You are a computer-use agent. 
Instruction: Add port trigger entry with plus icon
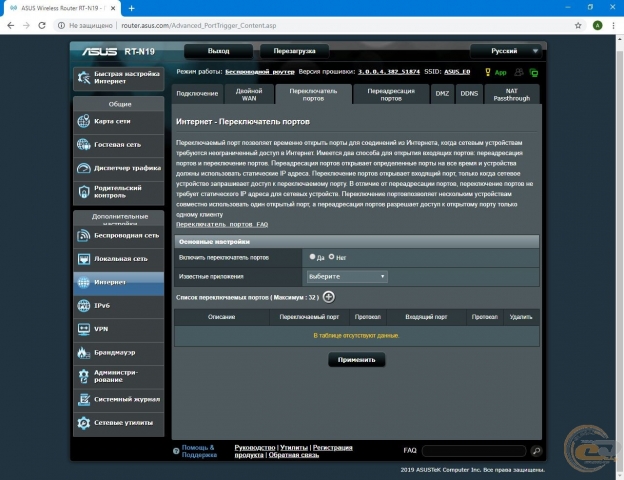pos(328,297)
